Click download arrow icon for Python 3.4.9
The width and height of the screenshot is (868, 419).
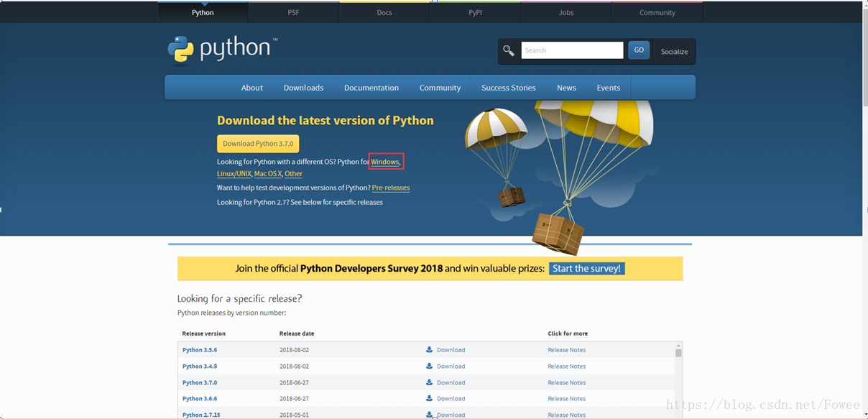point(429,366)
